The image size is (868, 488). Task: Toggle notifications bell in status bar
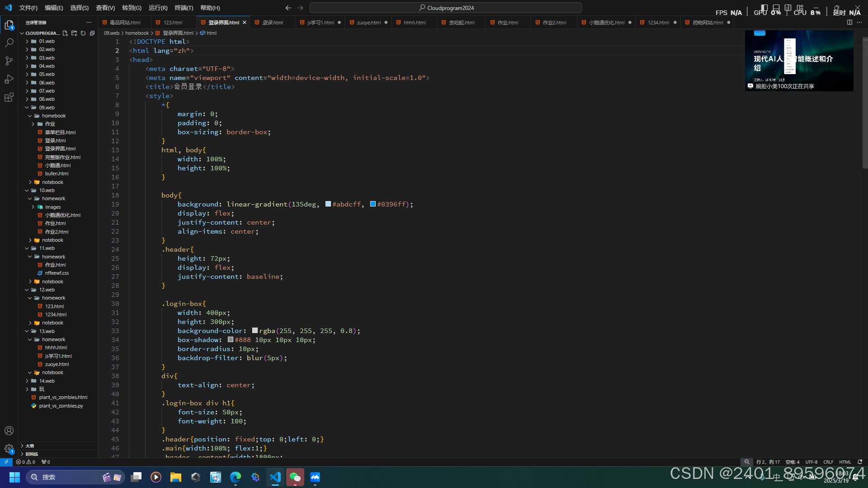860,462
